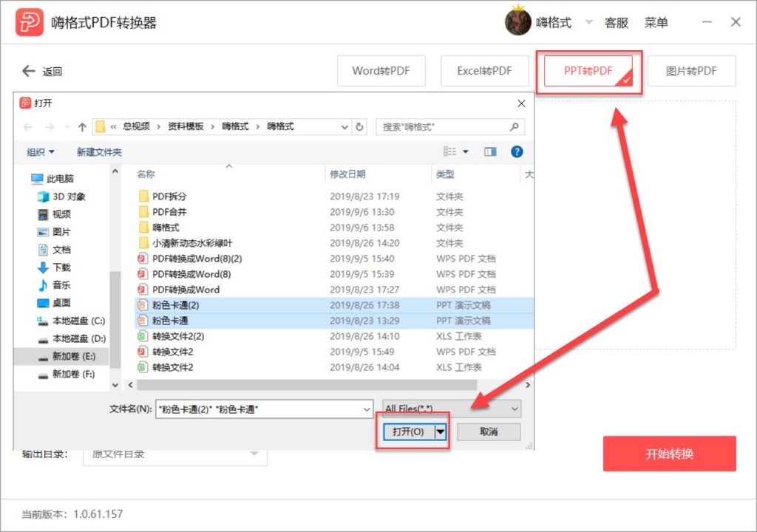Click the search magnifier icon
The width and height of the screenshot is (757, 532).
[515, 126]
